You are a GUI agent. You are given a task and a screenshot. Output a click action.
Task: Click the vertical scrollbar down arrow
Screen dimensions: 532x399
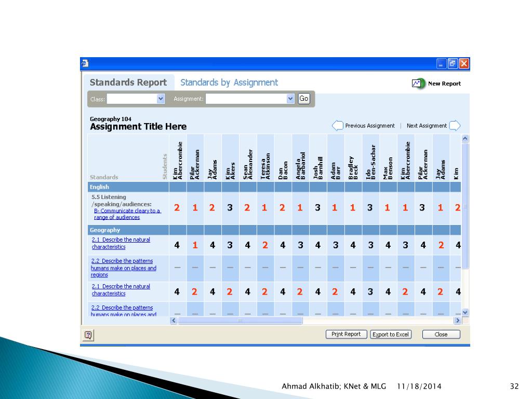point(465,312)
